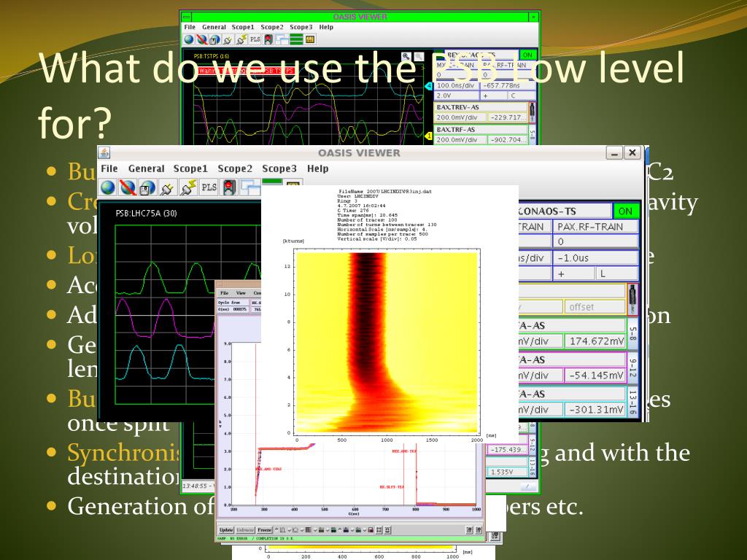Click -301.31mV offset value in front viewer
This screenshot has height=560, width=747.
click(595, 410)
